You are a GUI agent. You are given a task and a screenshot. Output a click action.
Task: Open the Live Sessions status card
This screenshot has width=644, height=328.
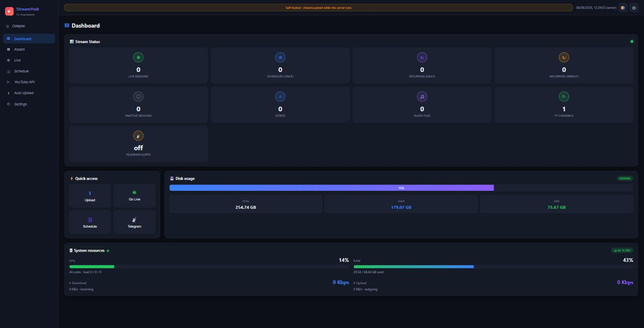[x=138, y=65]
